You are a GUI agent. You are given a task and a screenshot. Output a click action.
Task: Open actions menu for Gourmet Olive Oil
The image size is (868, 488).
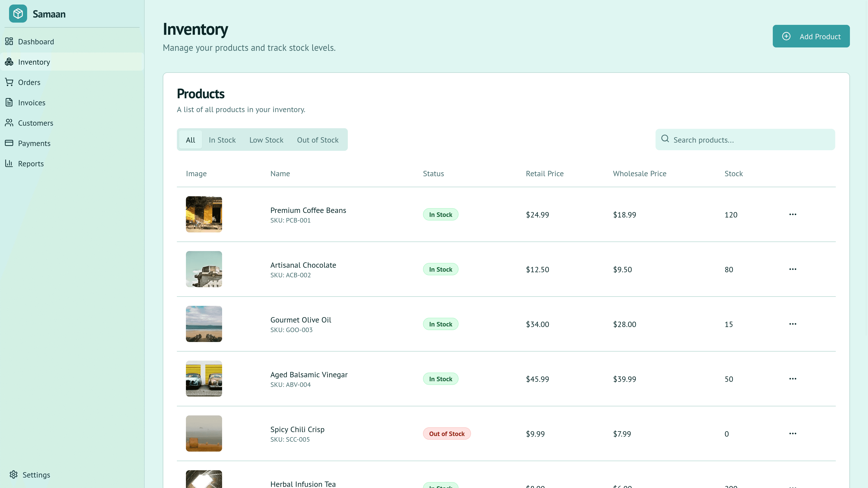[x=793, y=324]
